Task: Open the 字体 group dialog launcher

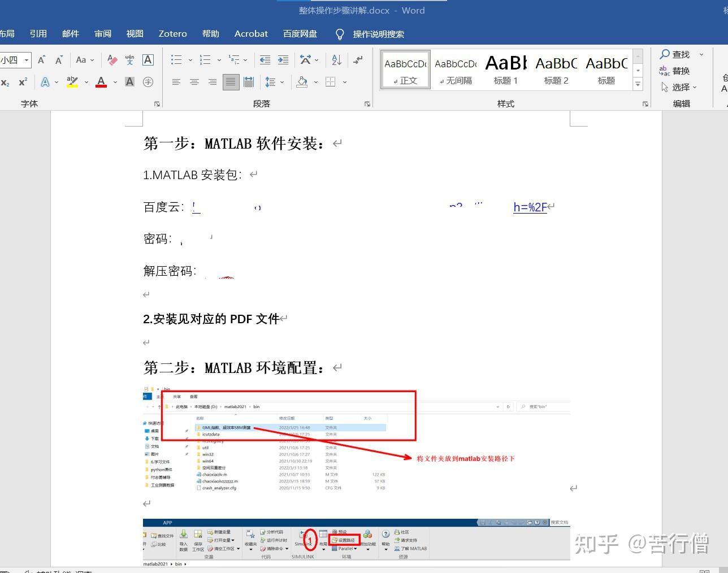Action: 157,103
